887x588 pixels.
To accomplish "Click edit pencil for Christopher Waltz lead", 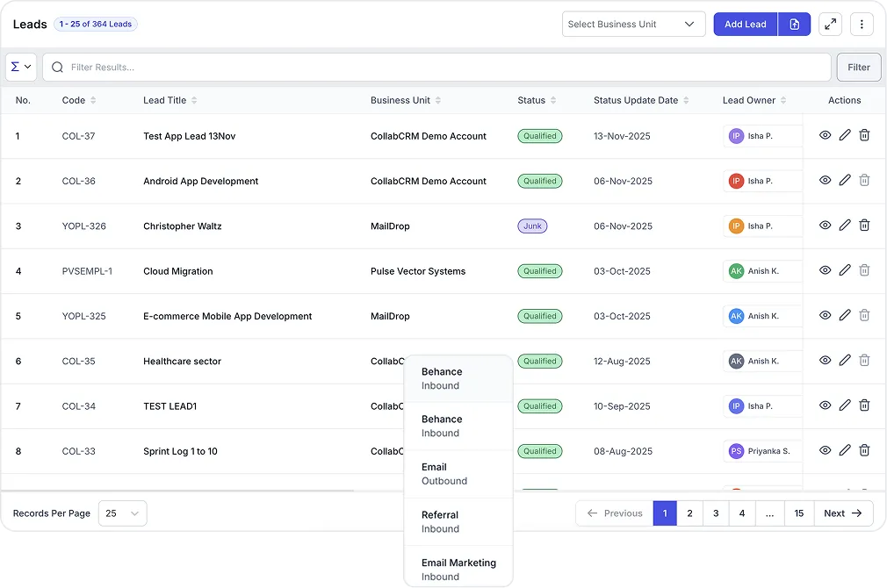I will [845, 226].
